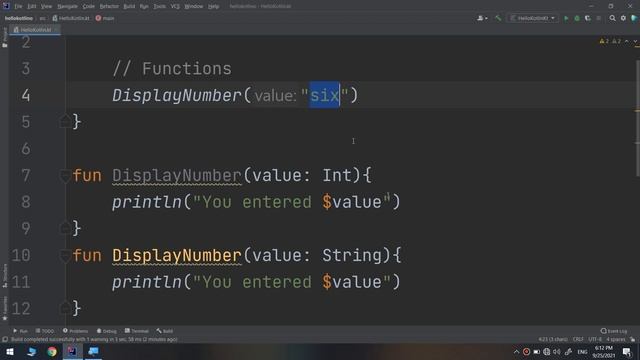Viewport: 640px width, 360px height.
Task: Click the selected "six" string argument
Action: pyautogui.click(x=324, y=95)
